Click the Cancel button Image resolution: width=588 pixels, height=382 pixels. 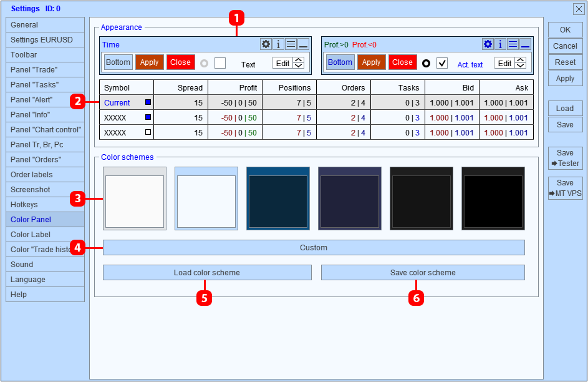[565, 46]
